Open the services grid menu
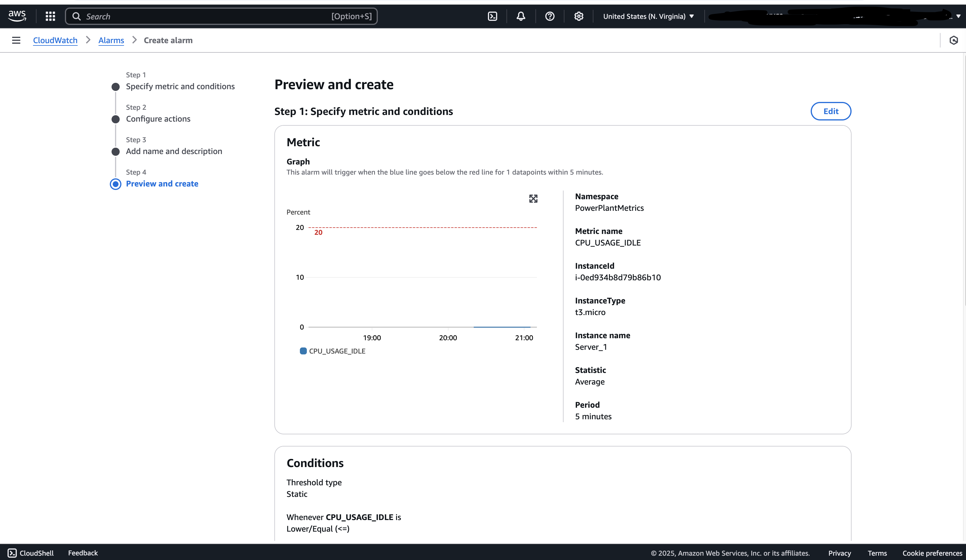966x560 pixels. tap(50, 16)
